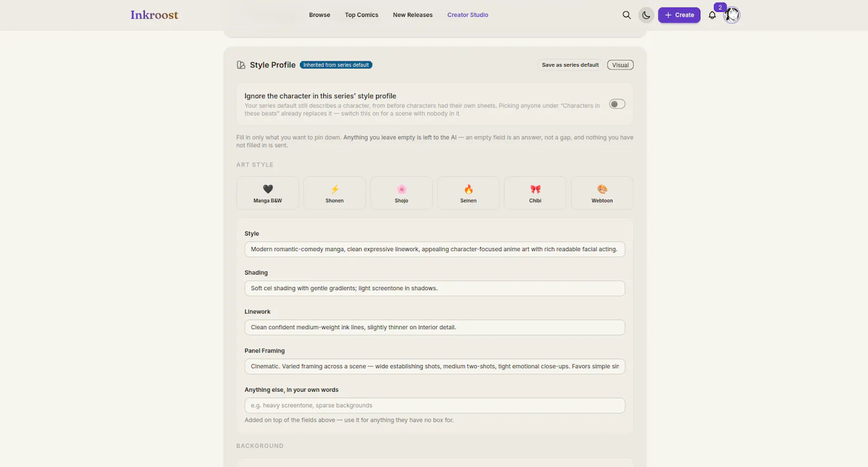Image resolution: width=868 pixels, height=467 pixels.
Task: Select Shonen art style
Action: (335, 193)
